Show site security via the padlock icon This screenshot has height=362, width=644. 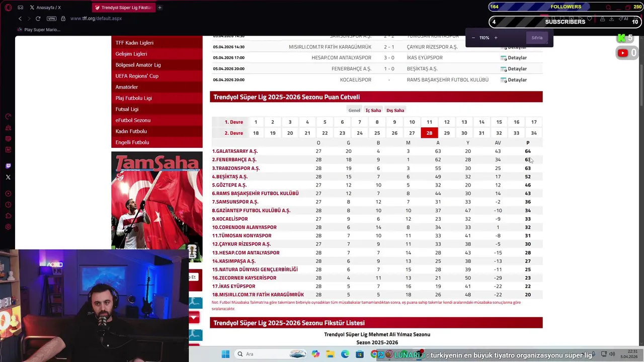tap(63, 19)
